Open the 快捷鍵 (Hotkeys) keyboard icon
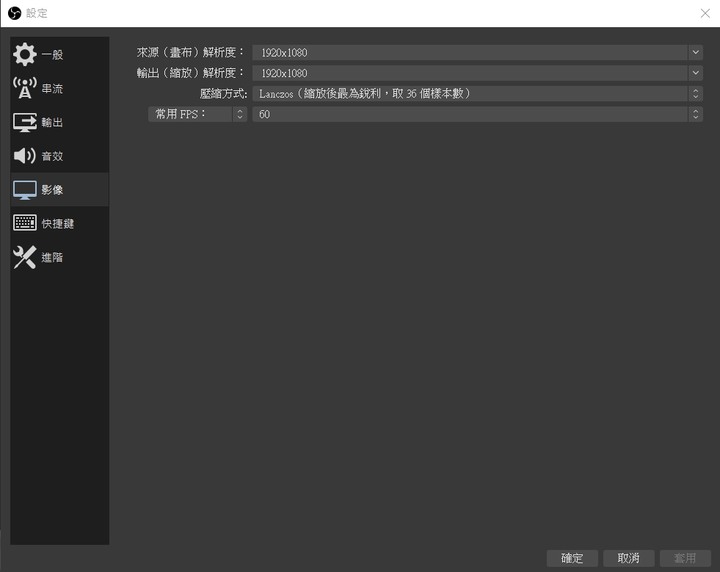 pos(25,223)
